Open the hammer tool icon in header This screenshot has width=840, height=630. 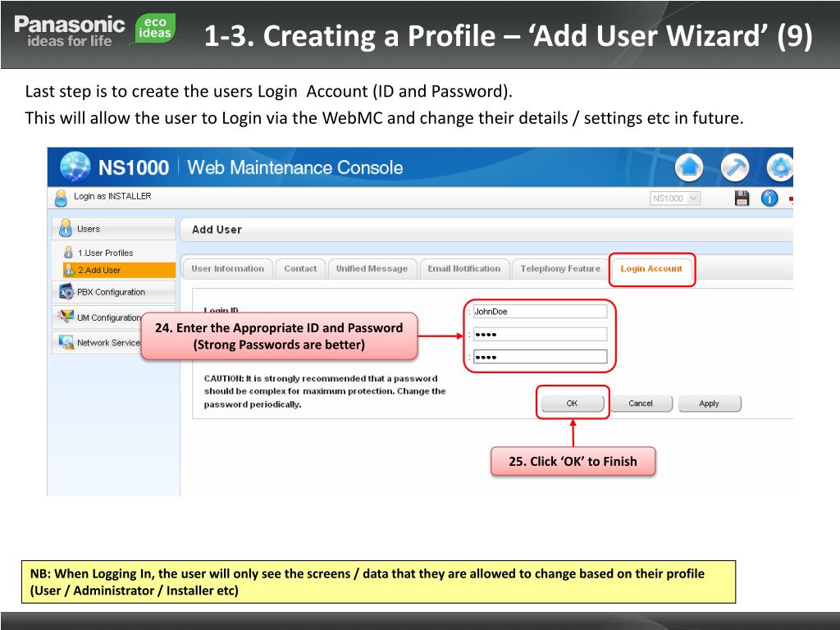735,167
